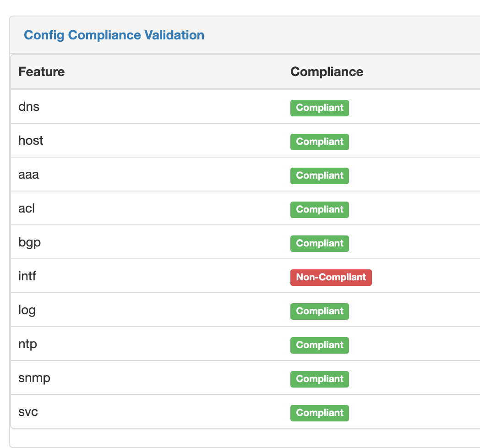The width and height of the screenshot is (480, 448).
Task: Click the Config Compliance Validation heading link
Action: (114, 35)
